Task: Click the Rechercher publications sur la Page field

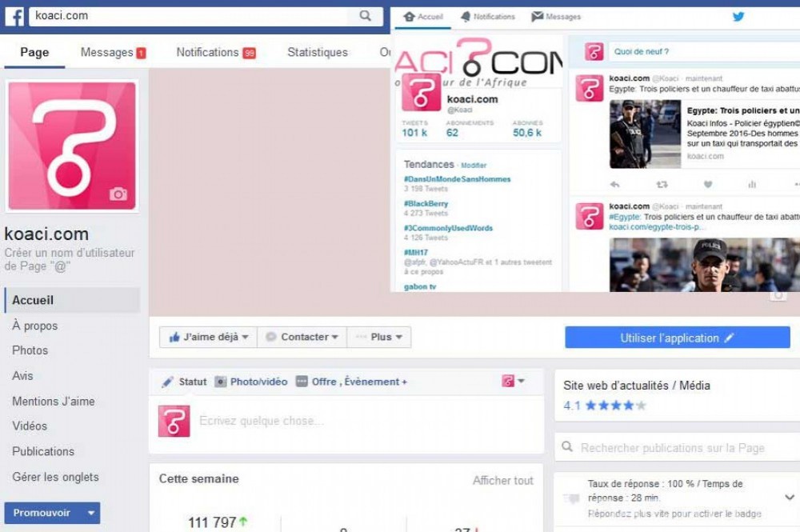Action: point(672,448)
